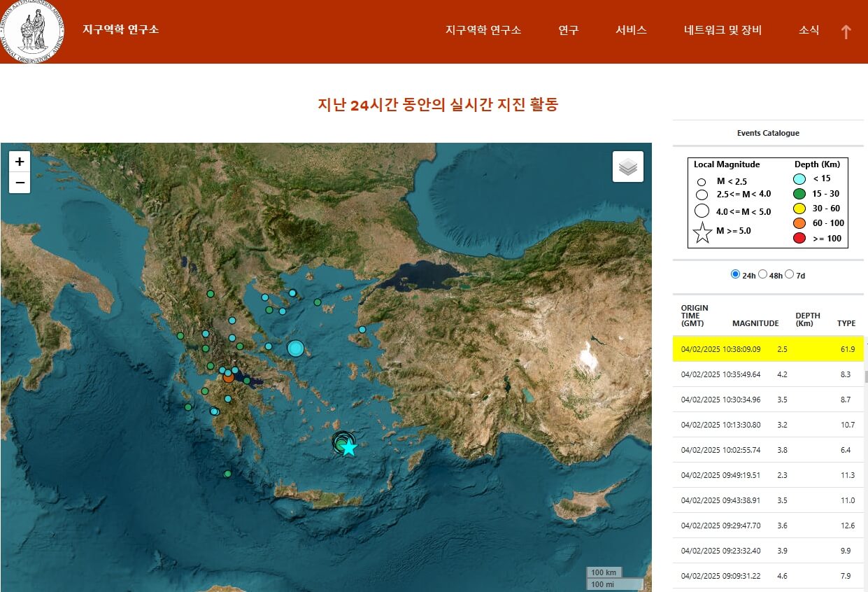Select the 48h radio button
This screenshot has width=868, height=592.
(763, 274)
